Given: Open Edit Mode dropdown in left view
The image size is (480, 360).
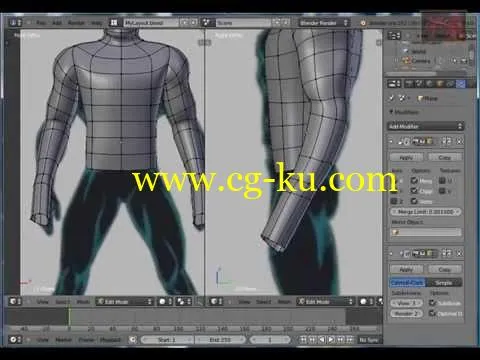Looking at the screenshot, I should tap(125, 302).
